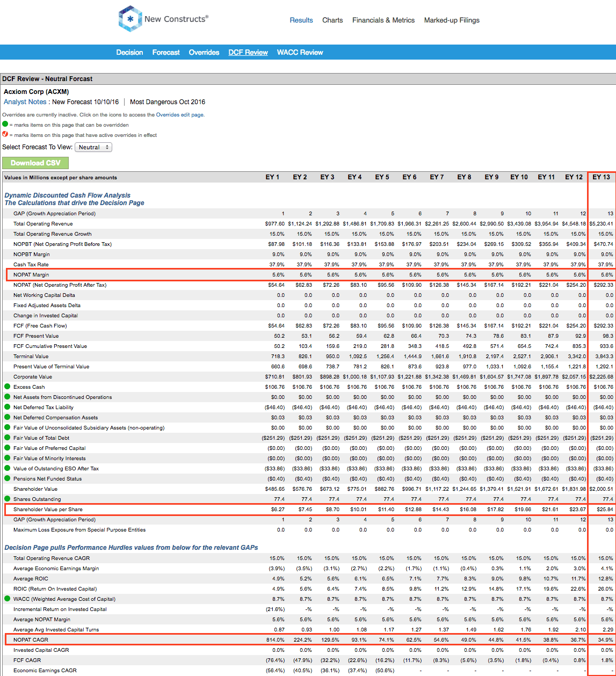Switch to the Decision tab
Image resolution: width=616 pixels, height=676 pixels.
click(x=129, y=52)
